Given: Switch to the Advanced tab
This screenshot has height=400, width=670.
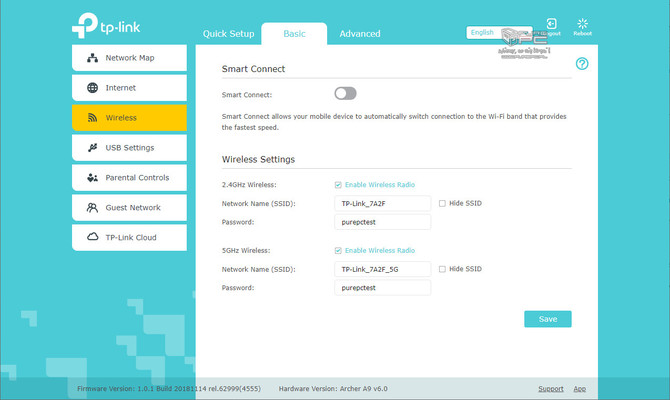Looking at the screenshot, I should coord(360,34).
